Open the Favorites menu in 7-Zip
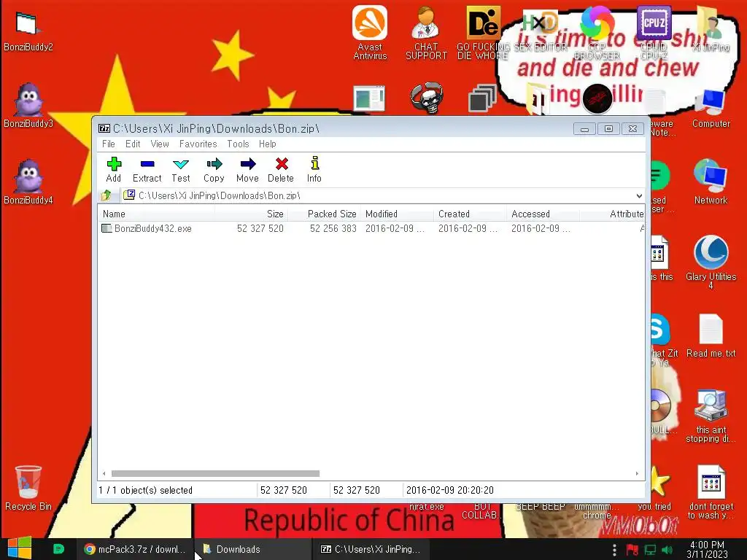The image size is (747, 560). pos(198,144)
